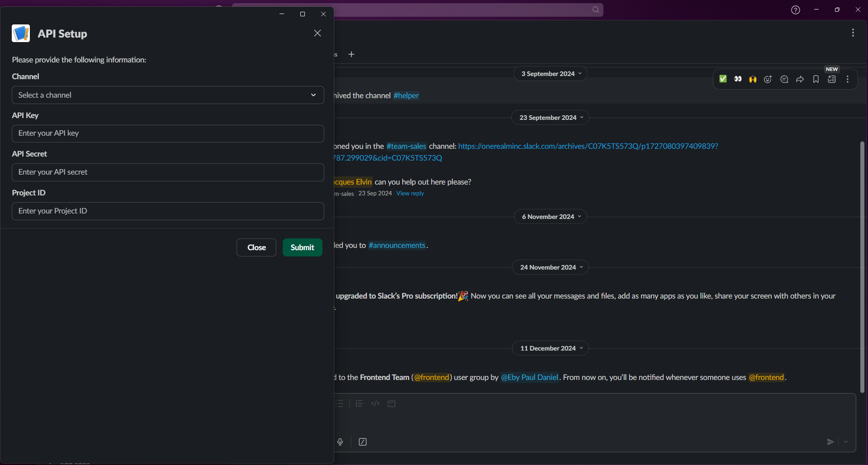The width and height of the screenshot is (868, 465).
Task: React with the eyes emoji
Action: 738,79
